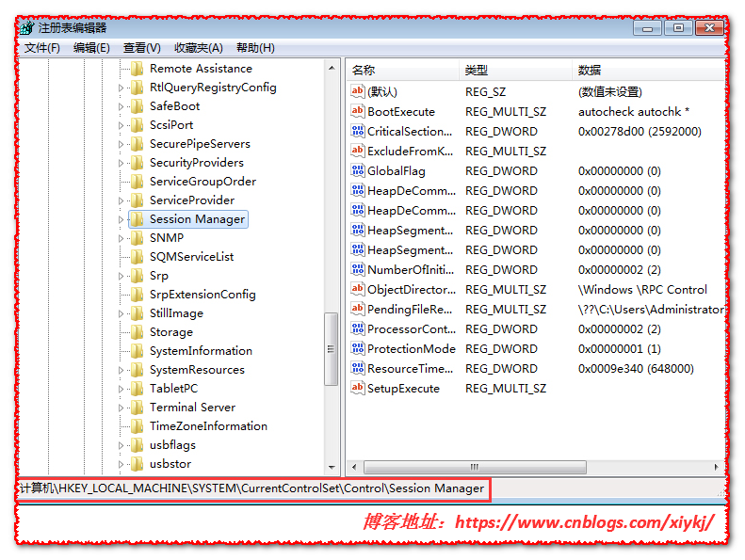Expand the SecurePipeServers node
745x560 pixels.
coord(121,144)
